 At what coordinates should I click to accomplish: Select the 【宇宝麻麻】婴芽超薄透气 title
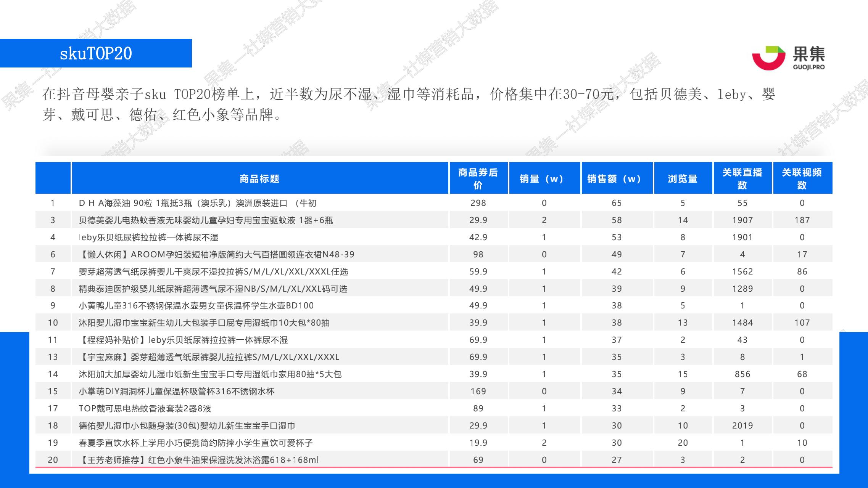coord(209,357)
